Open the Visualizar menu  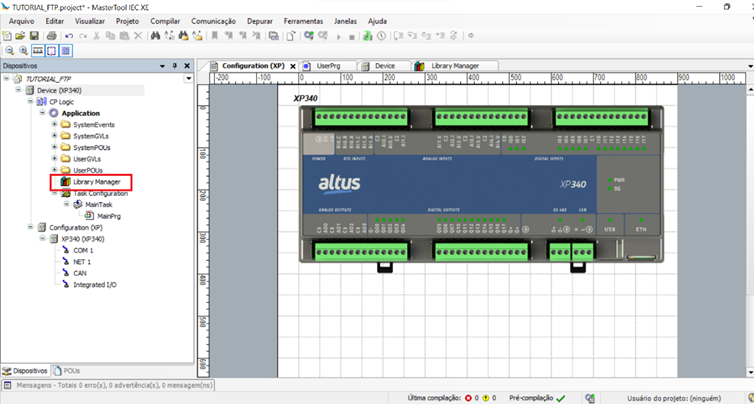[90, 21]
